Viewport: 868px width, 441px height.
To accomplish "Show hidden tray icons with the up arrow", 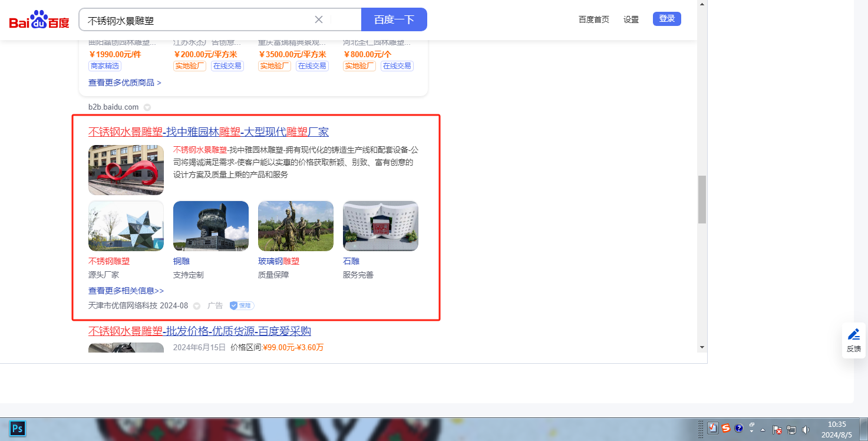I will 763,429.
